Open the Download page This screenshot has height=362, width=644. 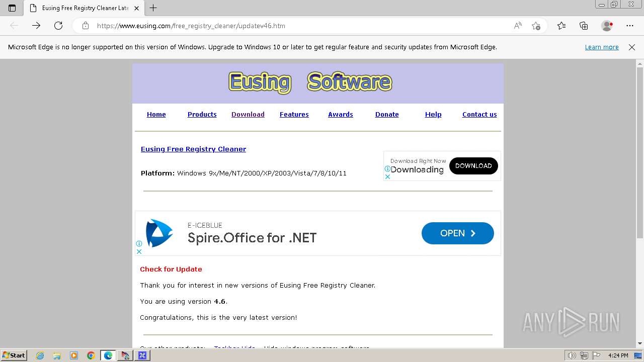[248, 115]
